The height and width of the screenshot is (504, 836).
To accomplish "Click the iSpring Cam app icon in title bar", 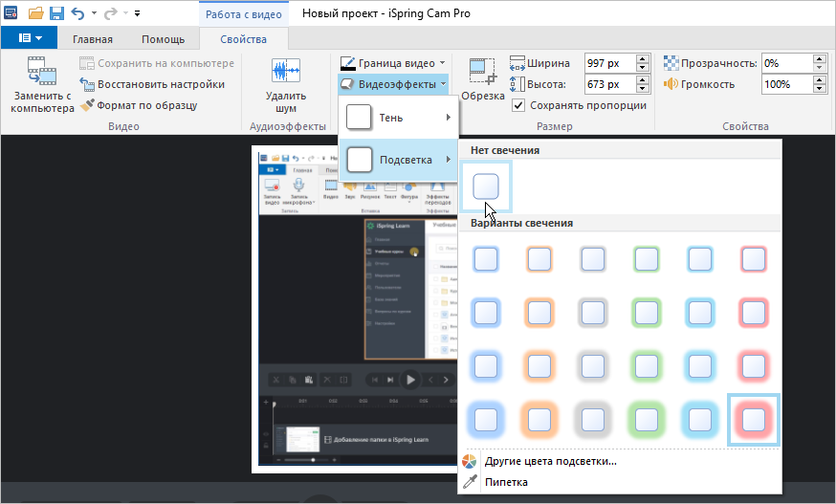I will pos(11,12).
